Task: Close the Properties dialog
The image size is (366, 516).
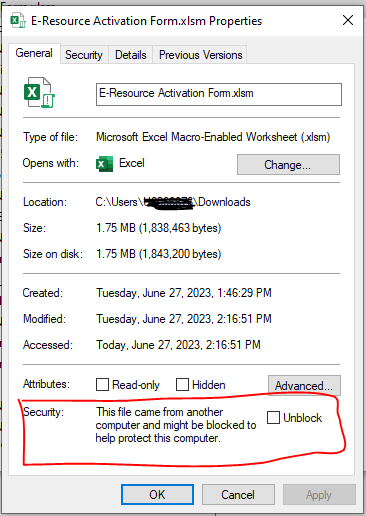Action: coord(348,20)
